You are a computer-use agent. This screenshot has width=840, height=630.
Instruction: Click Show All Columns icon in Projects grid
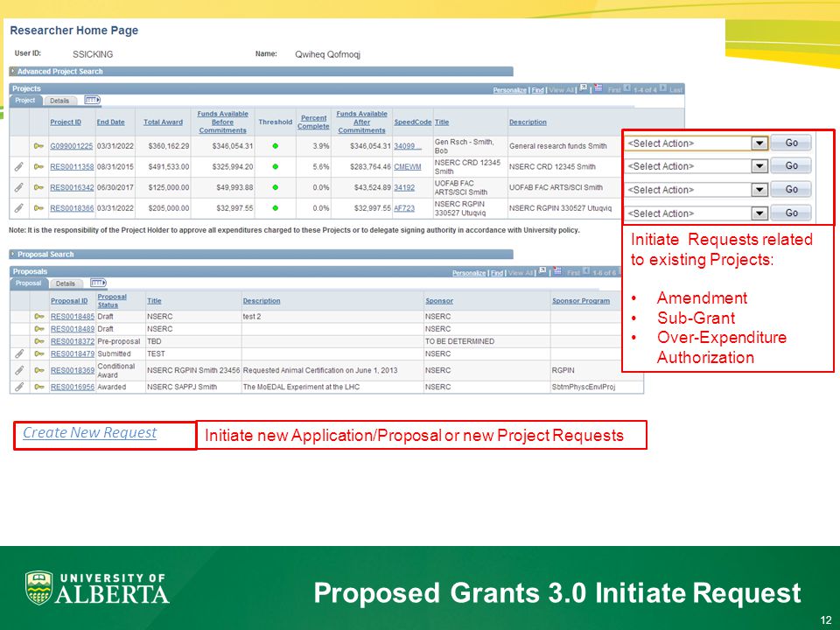[x=92, y=100]
